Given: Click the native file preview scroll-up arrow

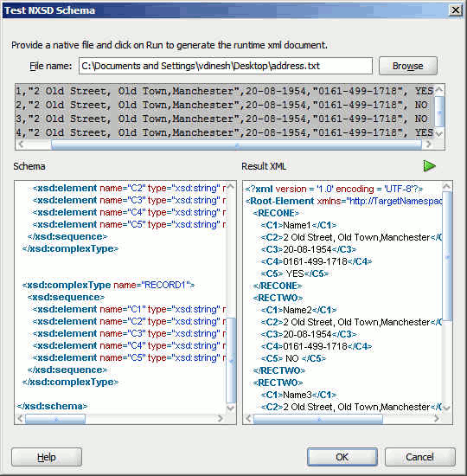Looking at the screenshot, I should tap(439, 90).
